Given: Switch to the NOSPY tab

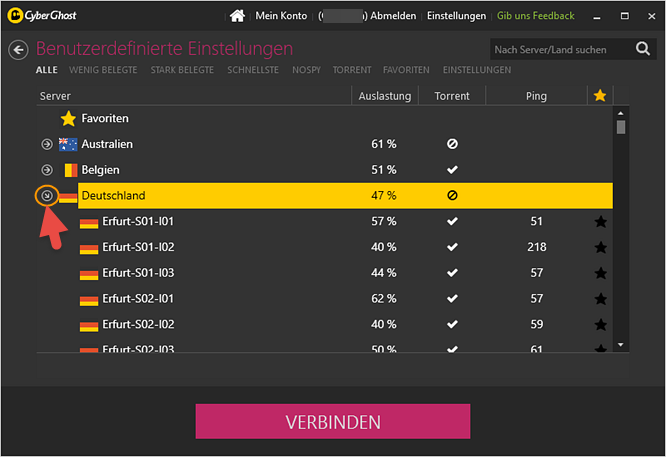Looking at the screenshot, I should (306, 70).
